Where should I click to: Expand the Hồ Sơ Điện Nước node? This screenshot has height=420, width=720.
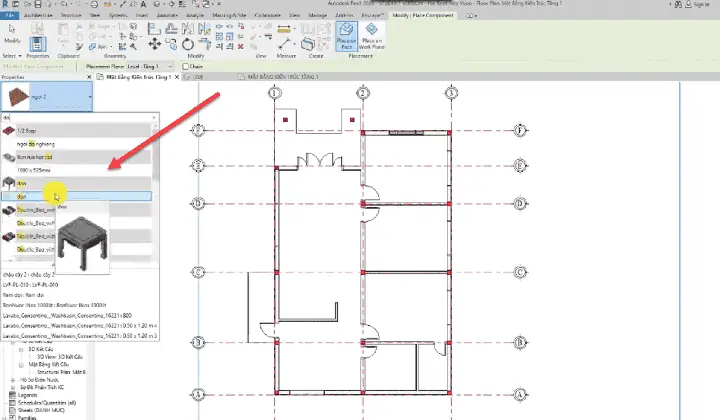pos(13,380)
